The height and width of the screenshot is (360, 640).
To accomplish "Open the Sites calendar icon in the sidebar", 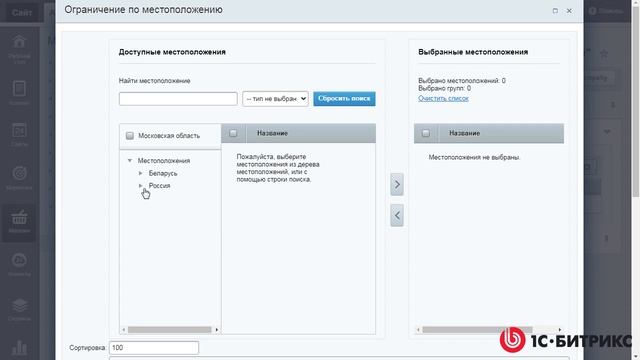I will (x=19, y=131).
